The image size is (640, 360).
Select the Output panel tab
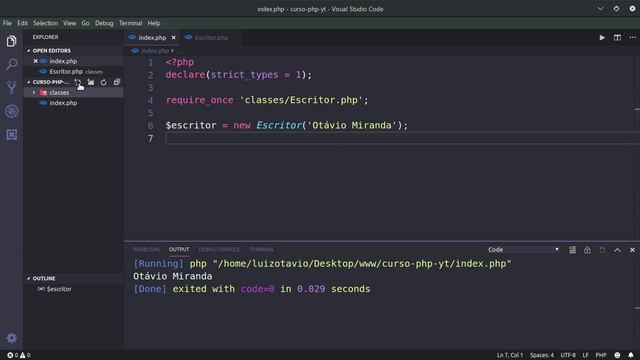179,249
